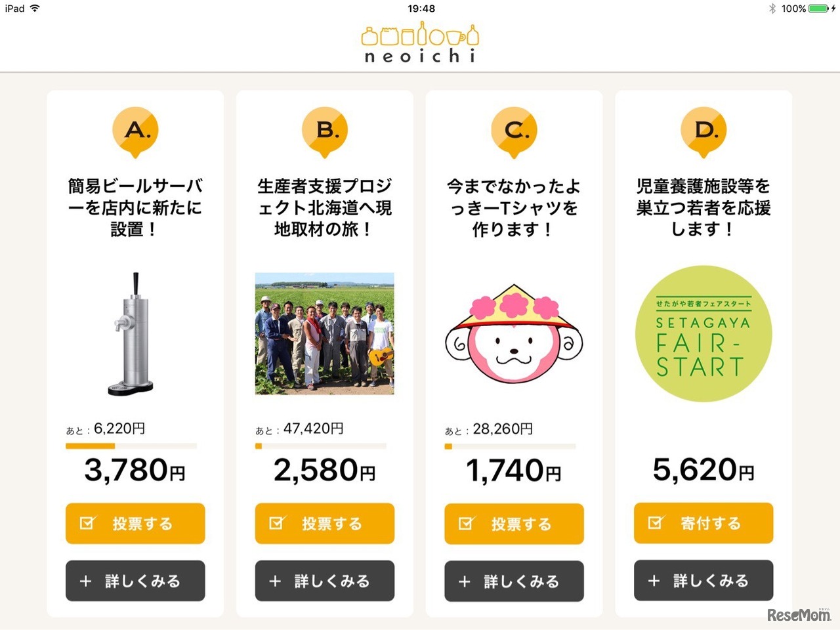
Task: Click the checkbox icon inside project D's 寄付する button
Action: [x=654, y=522]
